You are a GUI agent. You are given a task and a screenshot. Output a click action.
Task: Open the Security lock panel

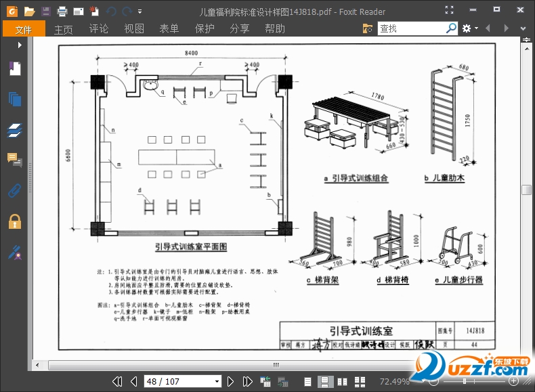(15, 221)
